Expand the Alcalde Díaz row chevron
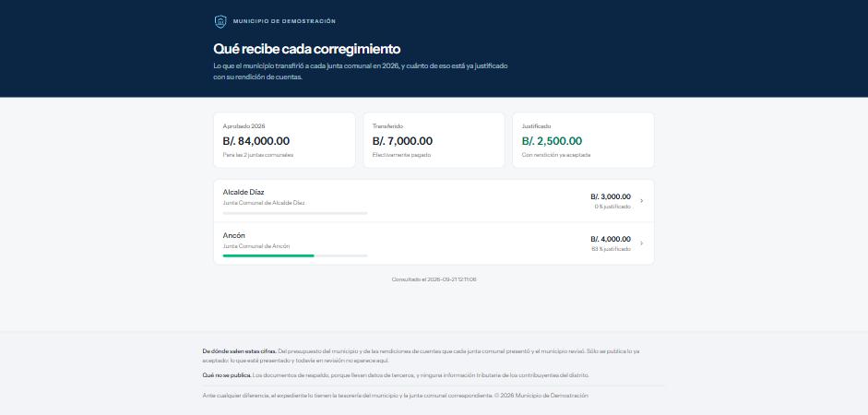This screenshot has width=868, height=415. (642, 201)
